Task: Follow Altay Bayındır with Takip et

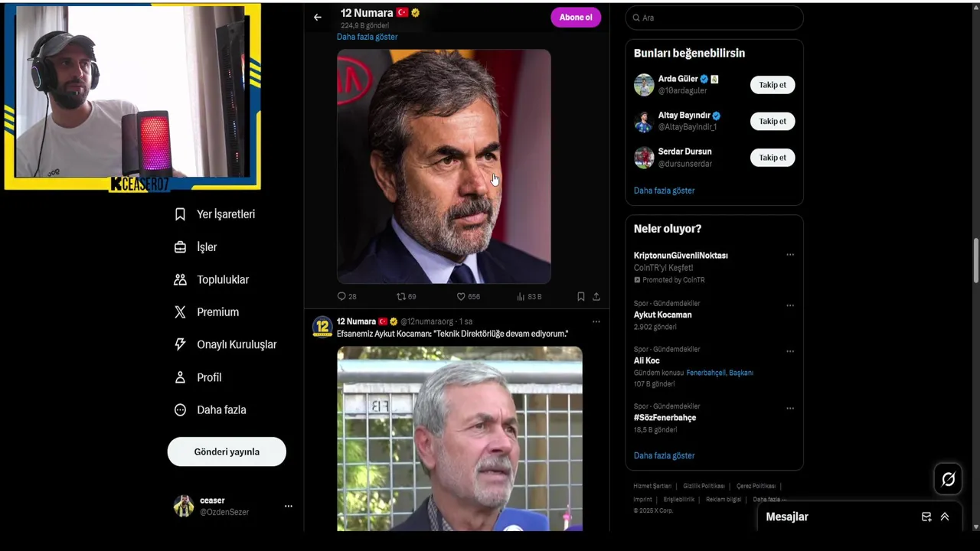Action: pos(773,121)
